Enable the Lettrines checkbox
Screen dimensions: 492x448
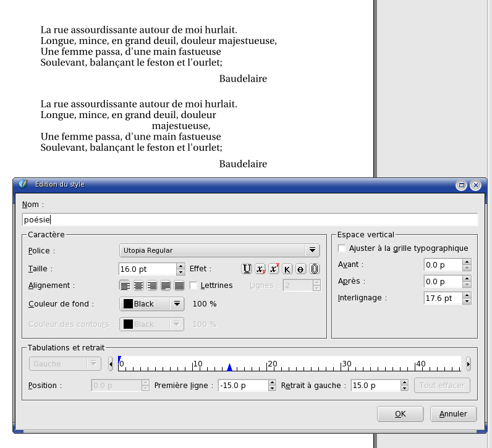point(193,285)
